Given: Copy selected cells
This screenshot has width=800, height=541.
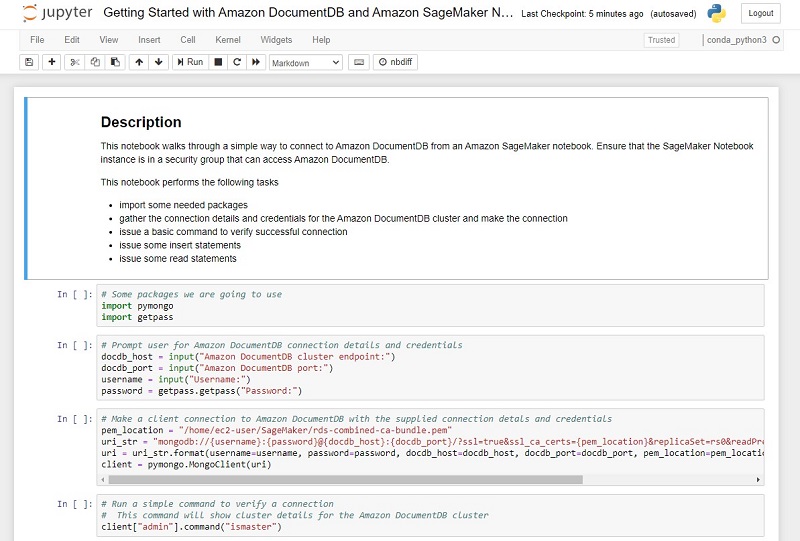Looking at the screenshot, I should [95, 62].
